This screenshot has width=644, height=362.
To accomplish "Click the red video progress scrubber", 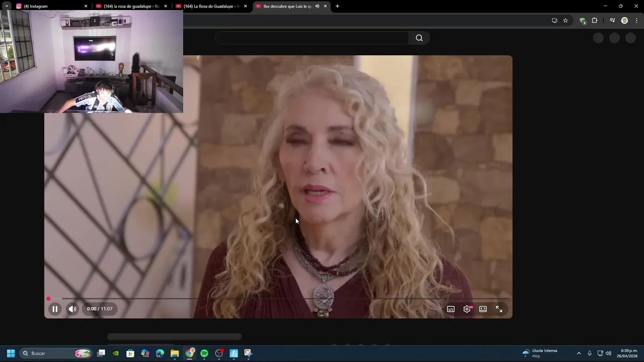I will [x=48, y=299].
